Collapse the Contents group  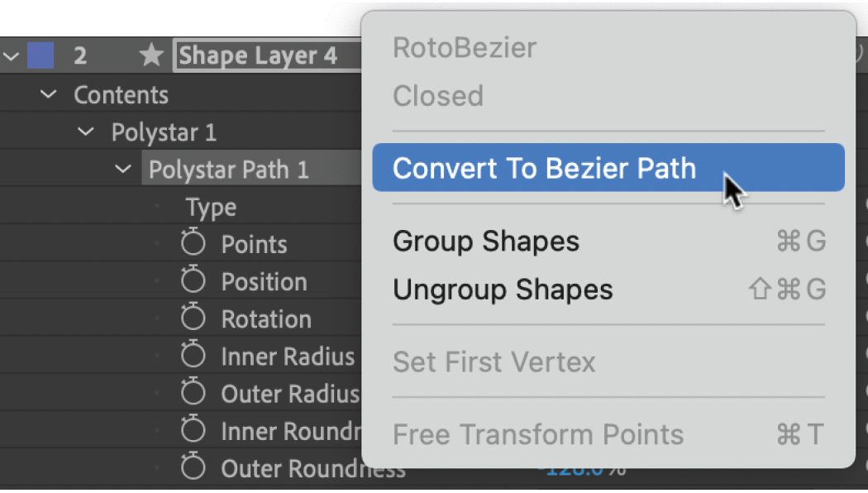tap(47, 94)
